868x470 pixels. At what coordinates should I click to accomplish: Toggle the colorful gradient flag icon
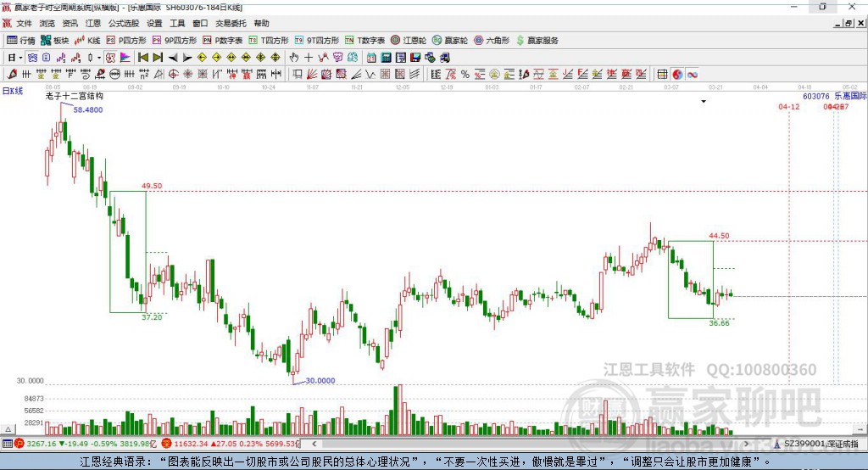(125, 58)
